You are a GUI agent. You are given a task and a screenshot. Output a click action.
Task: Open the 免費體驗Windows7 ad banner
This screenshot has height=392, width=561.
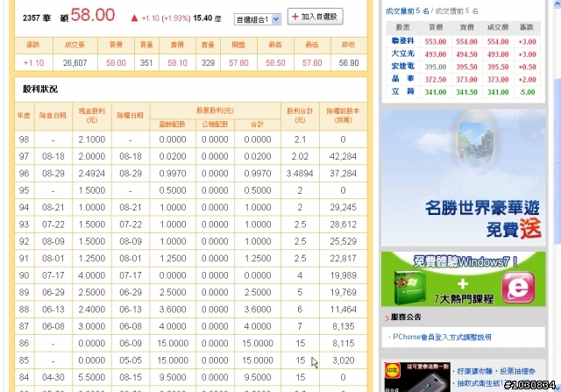pyautogui.click(x=464, y=279)
